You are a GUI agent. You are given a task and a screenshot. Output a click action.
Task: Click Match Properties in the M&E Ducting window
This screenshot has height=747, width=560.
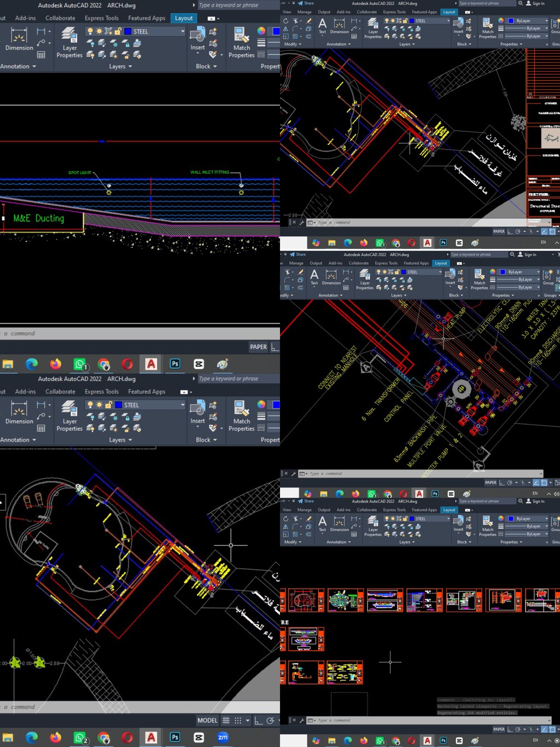(x=241, y=43)
